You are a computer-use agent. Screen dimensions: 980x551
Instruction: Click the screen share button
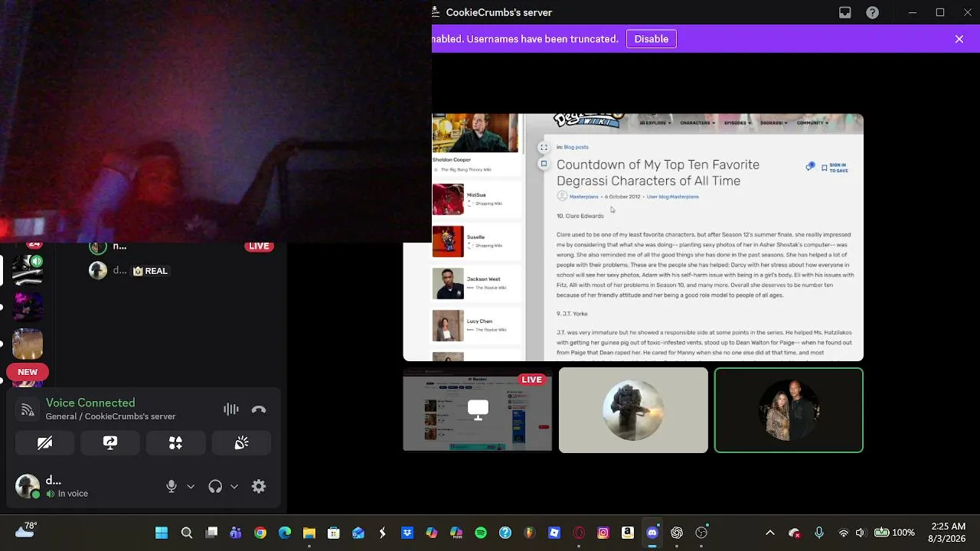110,443
